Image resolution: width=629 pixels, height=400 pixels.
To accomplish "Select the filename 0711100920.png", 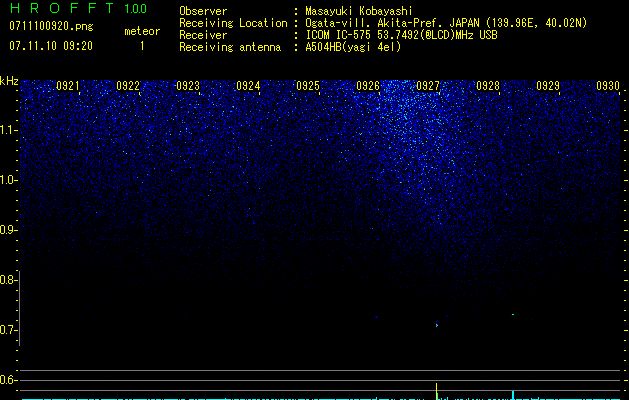I will 51,26.
